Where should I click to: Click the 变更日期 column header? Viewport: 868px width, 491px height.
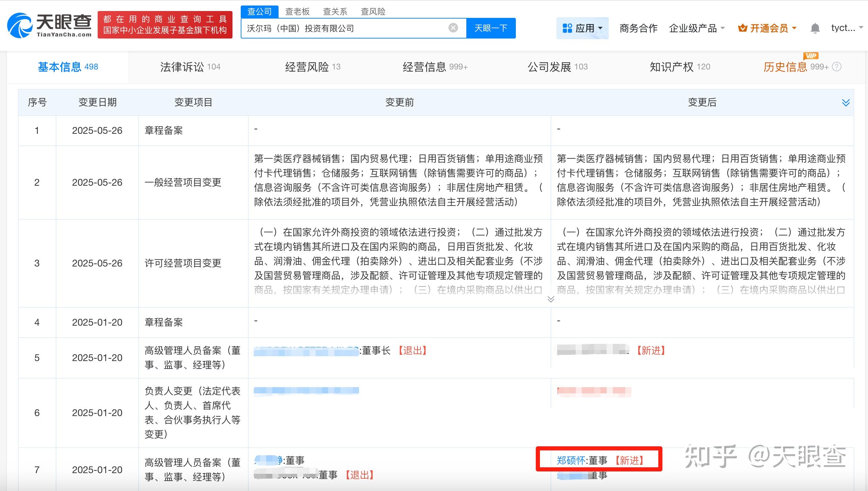(x=97, y=102)
